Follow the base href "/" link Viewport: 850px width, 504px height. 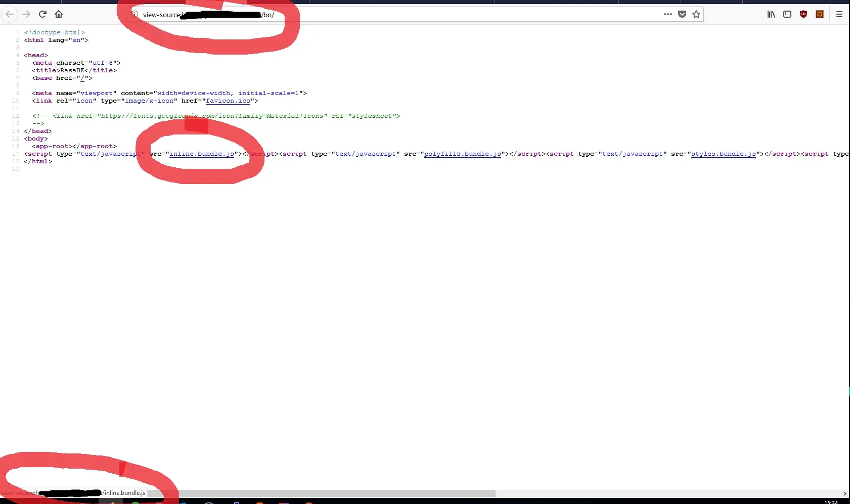[x=82, y=78]
